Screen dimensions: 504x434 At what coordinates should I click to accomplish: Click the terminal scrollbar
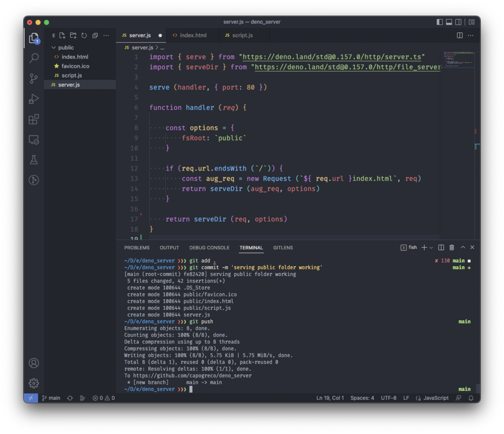478,389
